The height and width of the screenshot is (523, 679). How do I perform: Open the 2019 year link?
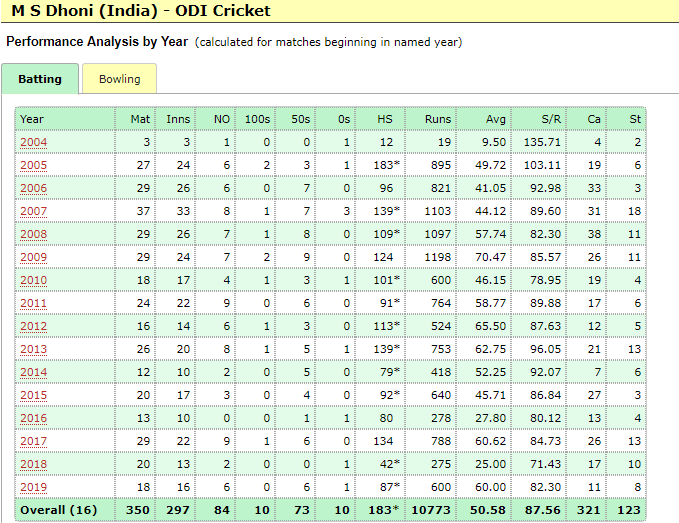coord(33,487)
